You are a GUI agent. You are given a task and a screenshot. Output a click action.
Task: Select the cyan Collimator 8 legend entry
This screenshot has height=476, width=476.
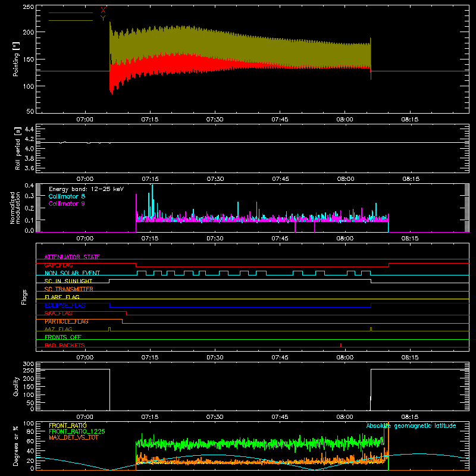click(x=67, y=196)
